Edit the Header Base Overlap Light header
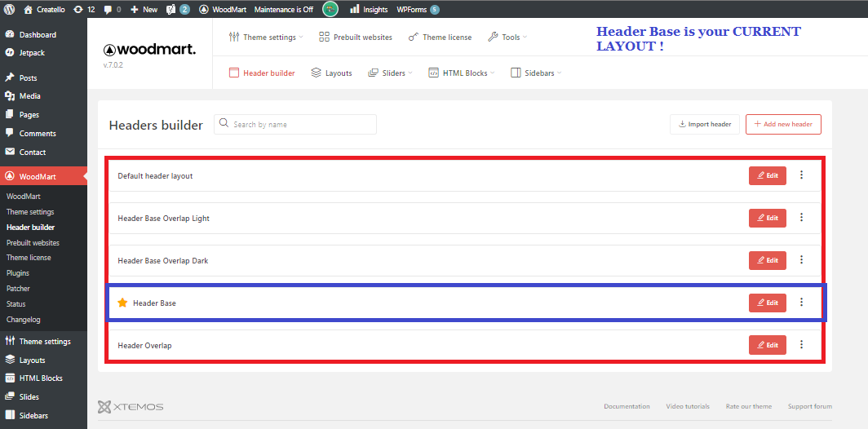Image resolution: width=868 pixels, height=429 pixels. pos(767,218)
